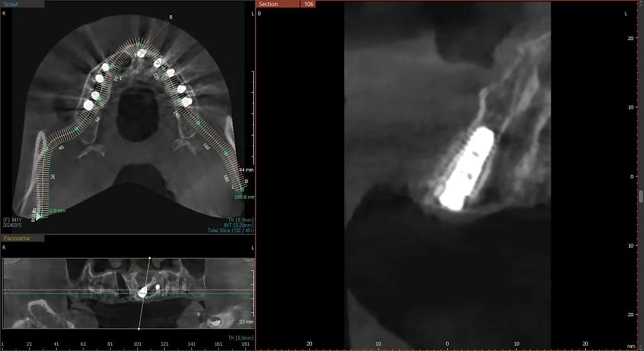This screenshot has height=351, width=644.
Task: Click ruler tick 121 under the Panorama
Action: [165, 344]
